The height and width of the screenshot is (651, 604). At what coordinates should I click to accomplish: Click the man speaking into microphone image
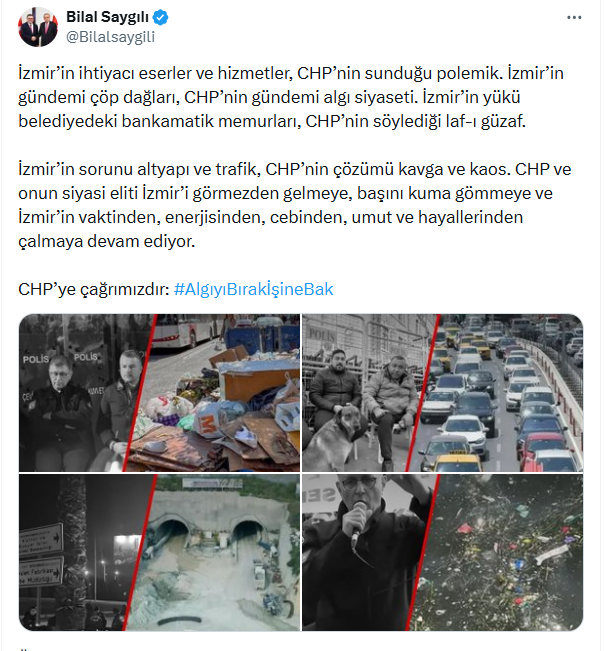coord(365,552)
